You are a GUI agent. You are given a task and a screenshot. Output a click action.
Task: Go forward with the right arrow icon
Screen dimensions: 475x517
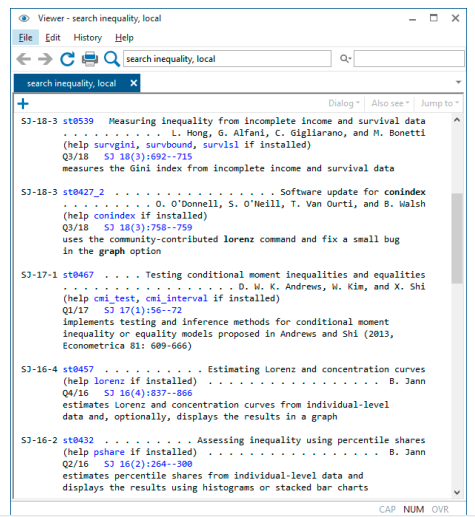coord(45,59)
